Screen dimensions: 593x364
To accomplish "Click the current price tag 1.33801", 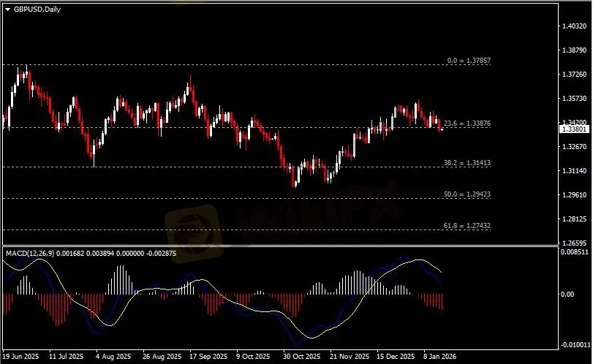I will point(574,129).
